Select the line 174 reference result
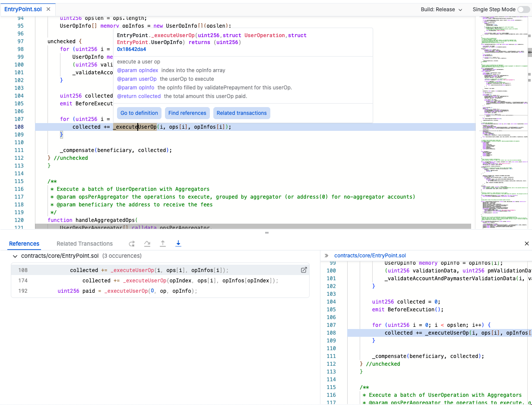532x405 pixels. click(x=160, y=281)
